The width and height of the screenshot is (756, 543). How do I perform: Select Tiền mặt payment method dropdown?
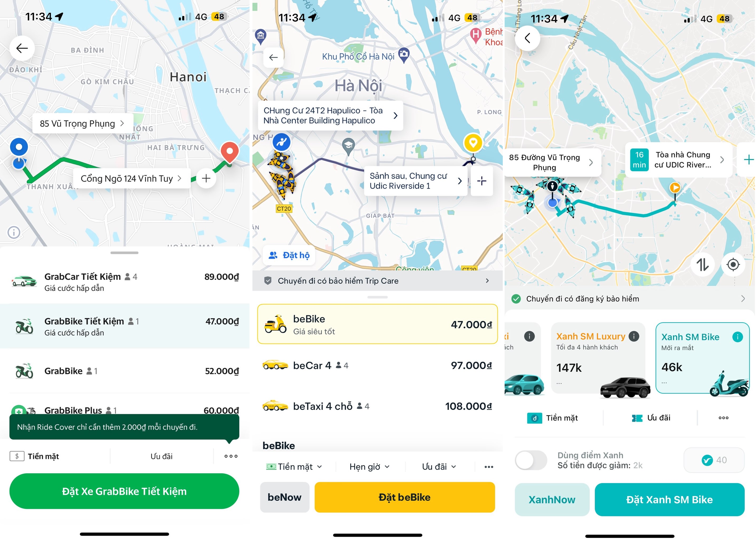[294, 467]
